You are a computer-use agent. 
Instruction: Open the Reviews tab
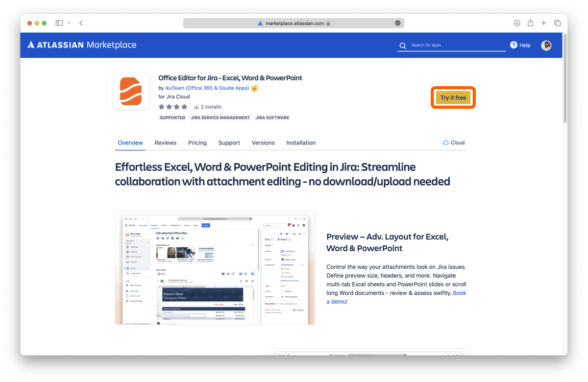tap(165, 143)
